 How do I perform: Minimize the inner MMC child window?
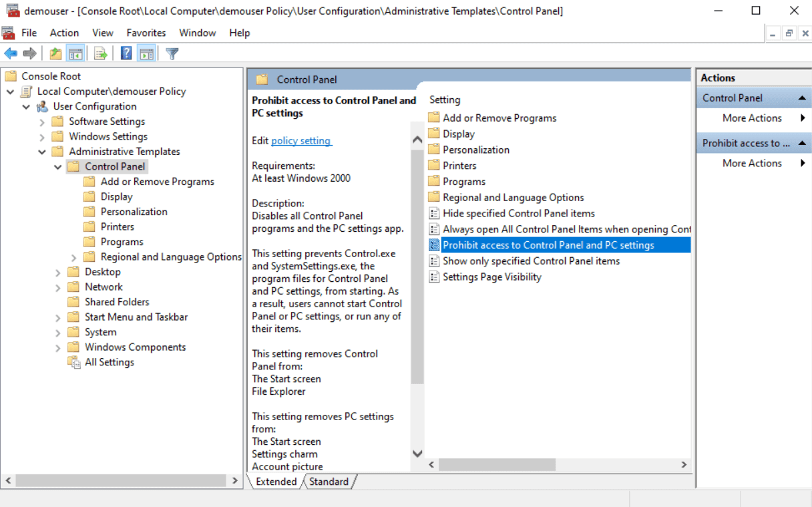(x=773, y=33)
